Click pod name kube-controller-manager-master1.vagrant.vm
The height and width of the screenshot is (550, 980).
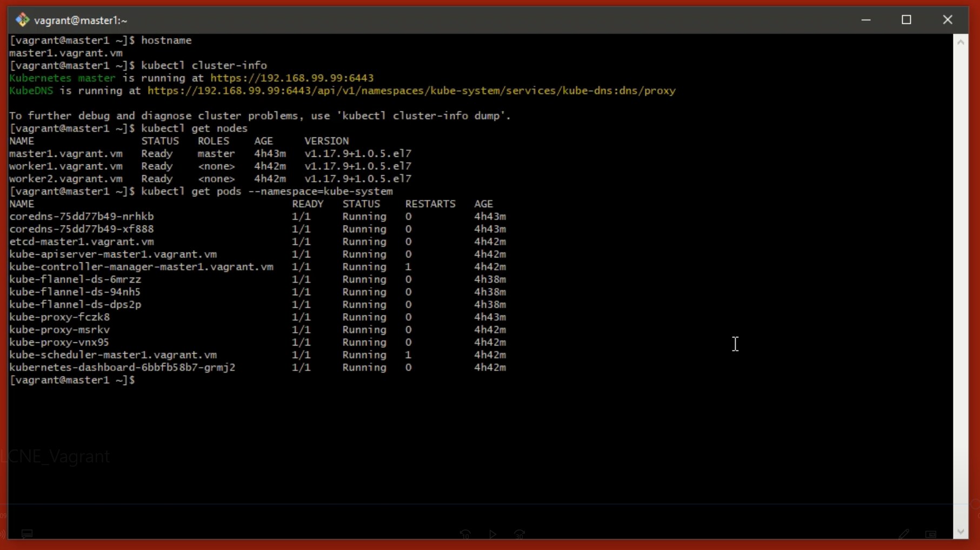click(x=141, y=267)
